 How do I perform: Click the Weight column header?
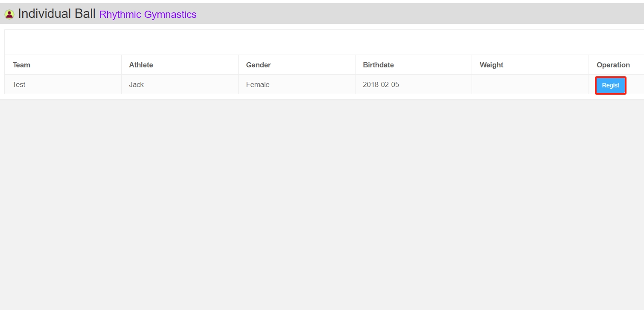pyautogui.click(x=491, y=65)
